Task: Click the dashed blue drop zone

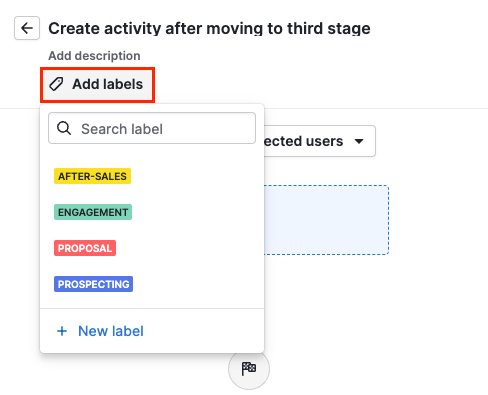Action: coord(326,220)
